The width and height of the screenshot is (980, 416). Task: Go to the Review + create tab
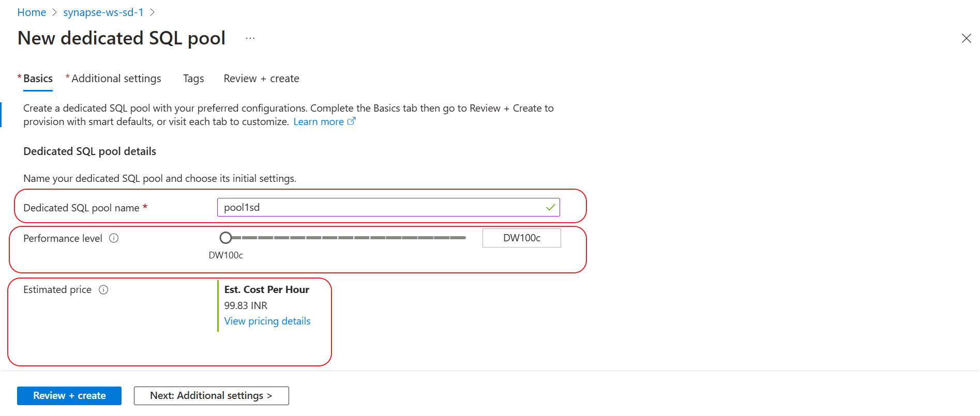261,79
